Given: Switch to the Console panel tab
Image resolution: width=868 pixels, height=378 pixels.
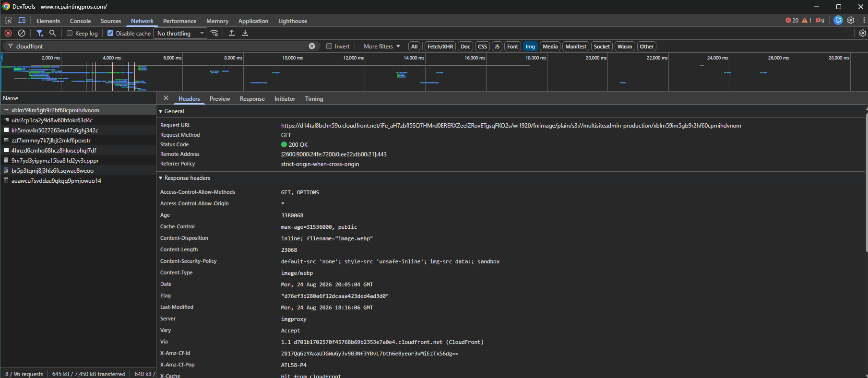Looking at the screenshot, I should pyautogui.click(x=80, y=21).
